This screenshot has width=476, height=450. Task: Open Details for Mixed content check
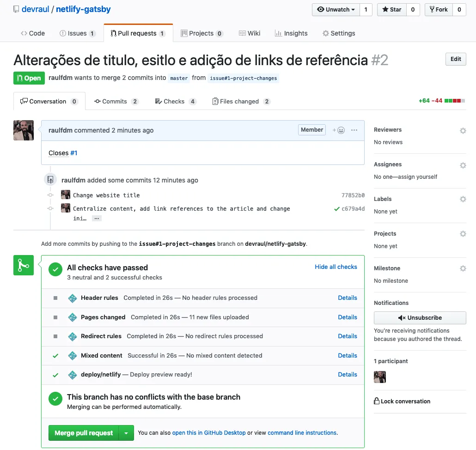(x=347, y=355)
